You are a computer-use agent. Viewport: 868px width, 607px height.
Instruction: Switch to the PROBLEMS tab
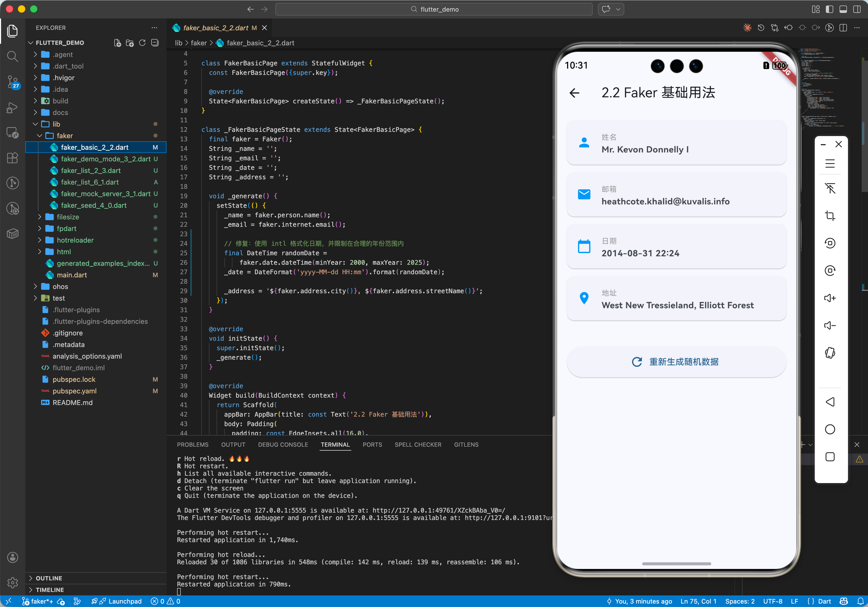(192, 444)
